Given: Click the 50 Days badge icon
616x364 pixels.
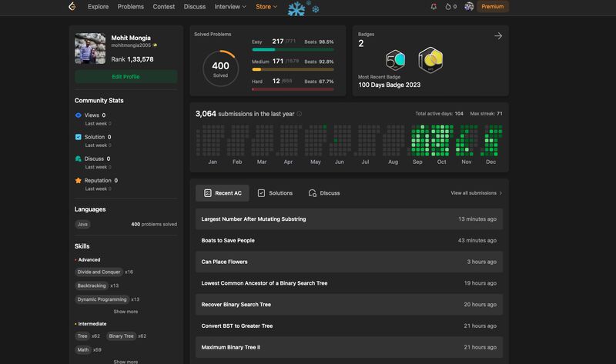Looking at the screenshot, I should tap(395, 59).
